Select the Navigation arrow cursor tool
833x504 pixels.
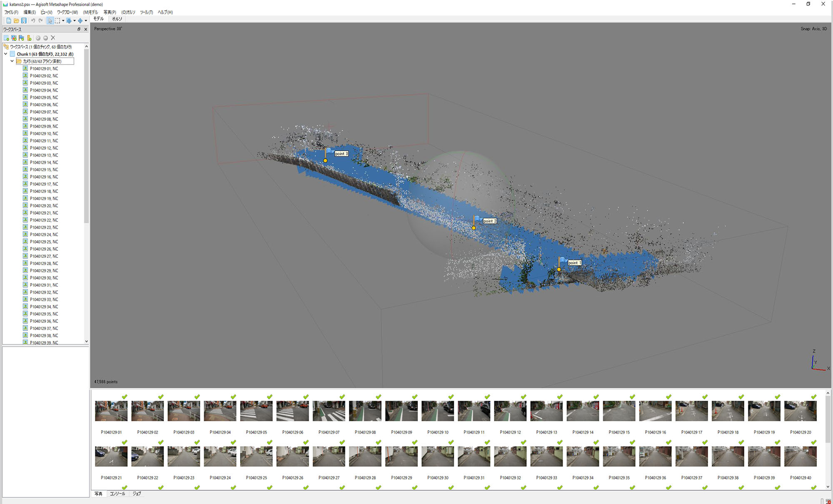click(50, 20)
